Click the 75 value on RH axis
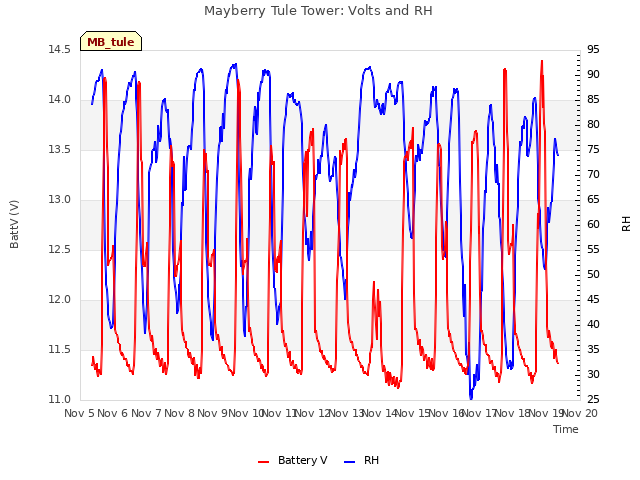This screenshot has height=480, width=640. (x=593, y=149)
